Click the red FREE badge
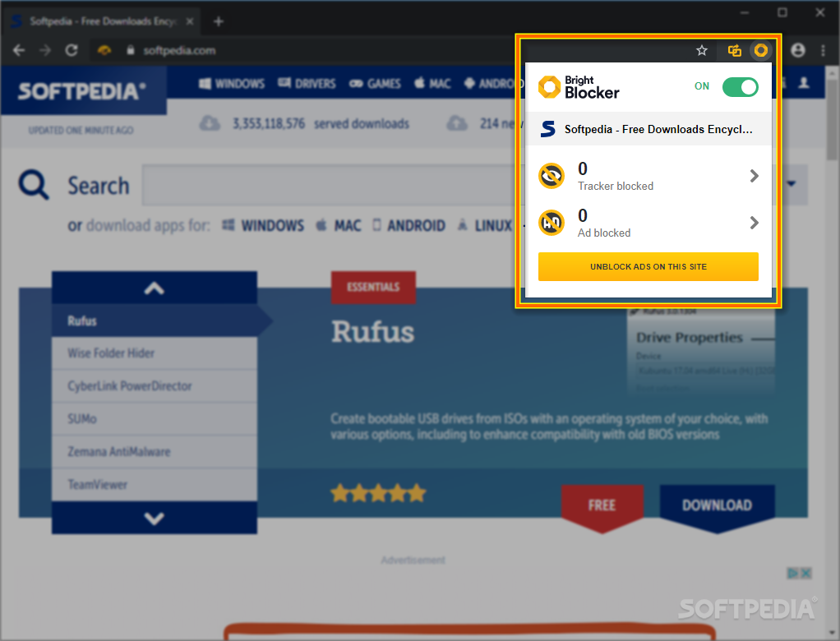This screenshot has height=641, width=840. [x=602, y=508]
